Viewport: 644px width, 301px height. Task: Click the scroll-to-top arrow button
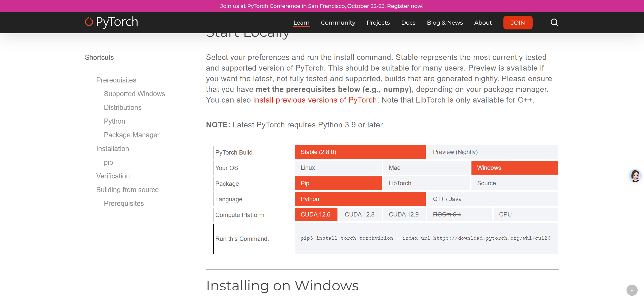click(632, 290)
